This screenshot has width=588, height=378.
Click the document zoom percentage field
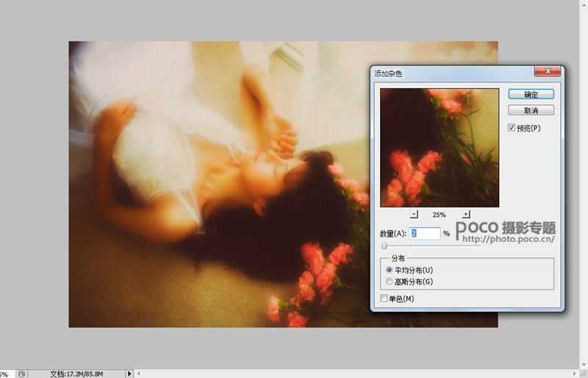pos(6,374)
